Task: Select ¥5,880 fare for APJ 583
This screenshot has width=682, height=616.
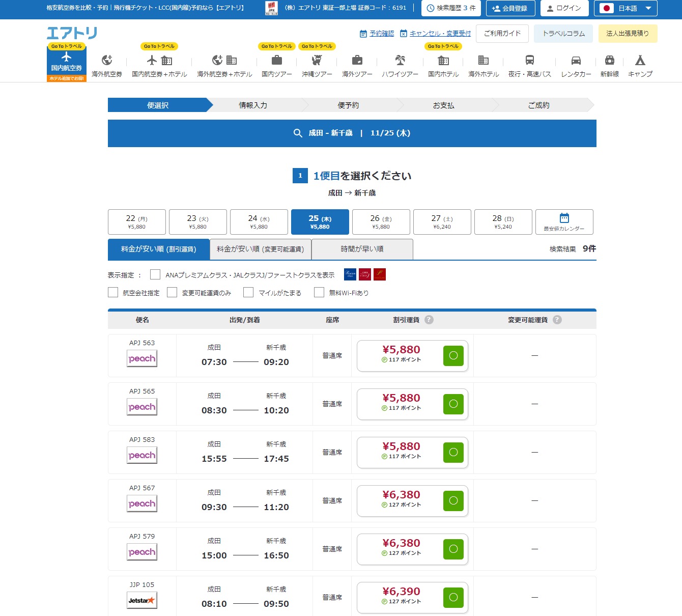Action: (x=412, y=452)
